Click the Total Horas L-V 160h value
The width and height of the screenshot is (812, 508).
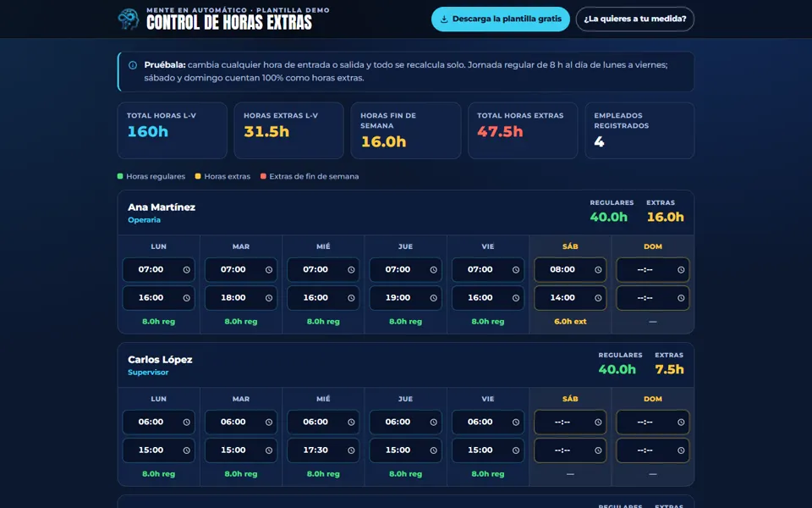[x=148, y=132]
